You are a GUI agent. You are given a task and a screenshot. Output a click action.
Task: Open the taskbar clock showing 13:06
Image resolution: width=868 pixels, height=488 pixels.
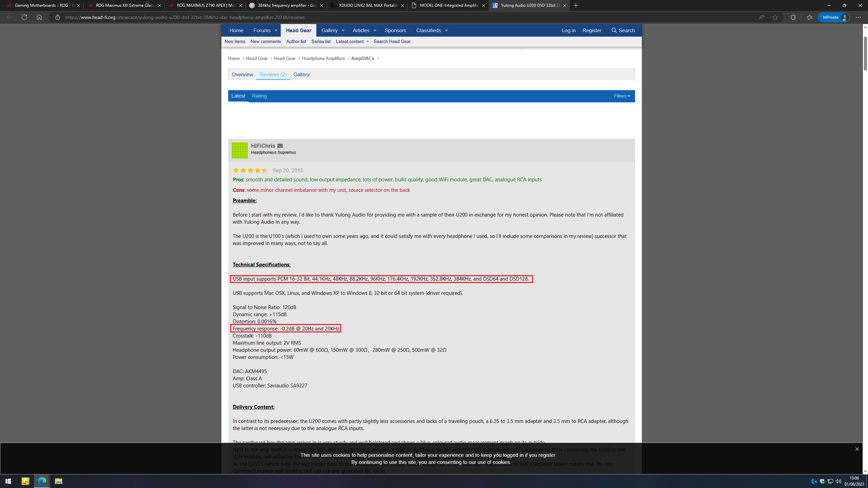click(x=854, y=481)
